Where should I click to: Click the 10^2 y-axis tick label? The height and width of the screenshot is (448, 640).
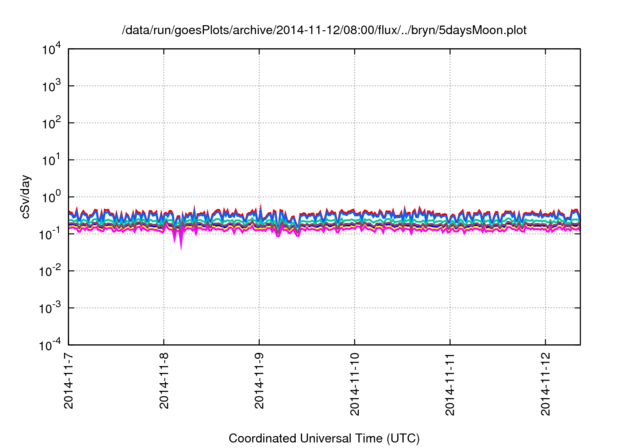coord(52,123)
